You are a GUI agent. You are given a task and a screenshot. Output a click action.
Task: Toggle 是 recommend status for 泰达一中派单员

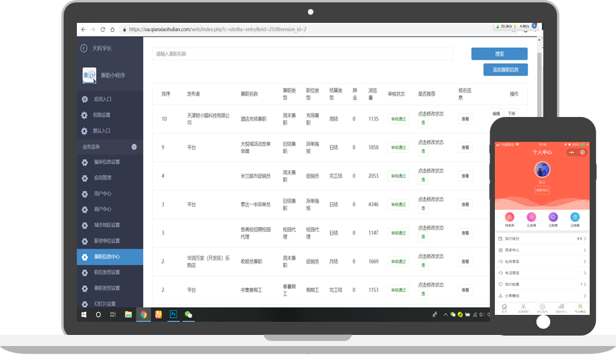coord(423,208)
